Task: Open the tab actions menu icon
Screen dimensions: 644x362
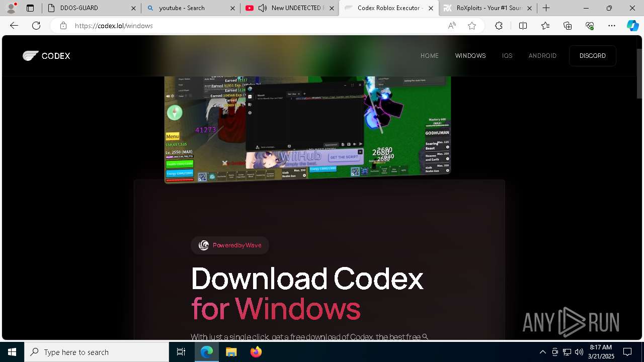Action: [30, 8]
